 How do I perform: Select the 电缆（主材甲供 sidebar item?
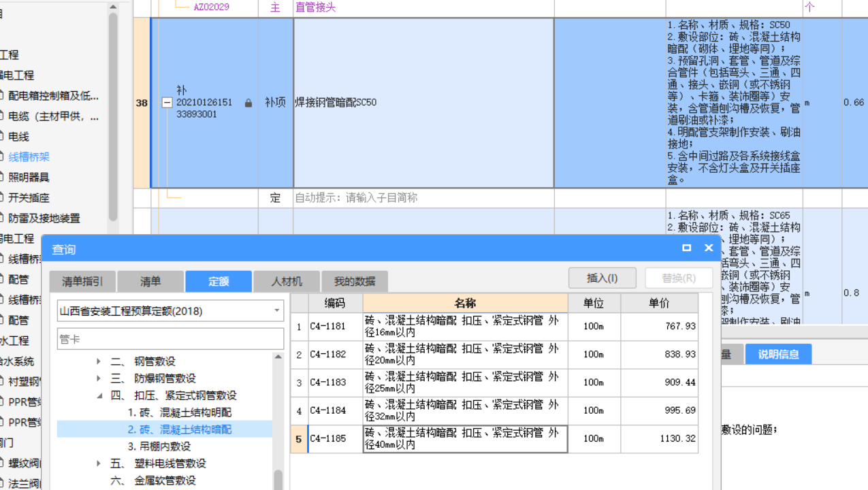click(53, 116)
